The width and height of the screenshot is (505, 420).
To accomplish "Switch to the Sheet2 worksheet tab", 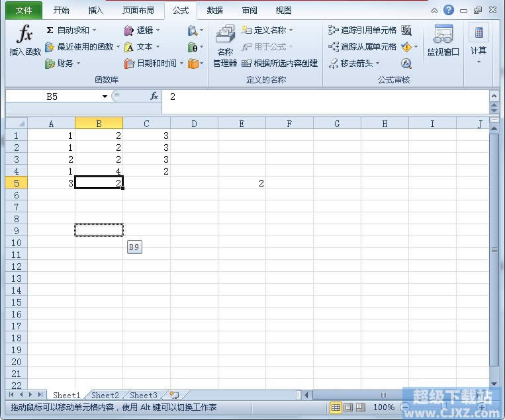I will pos(105,395).
